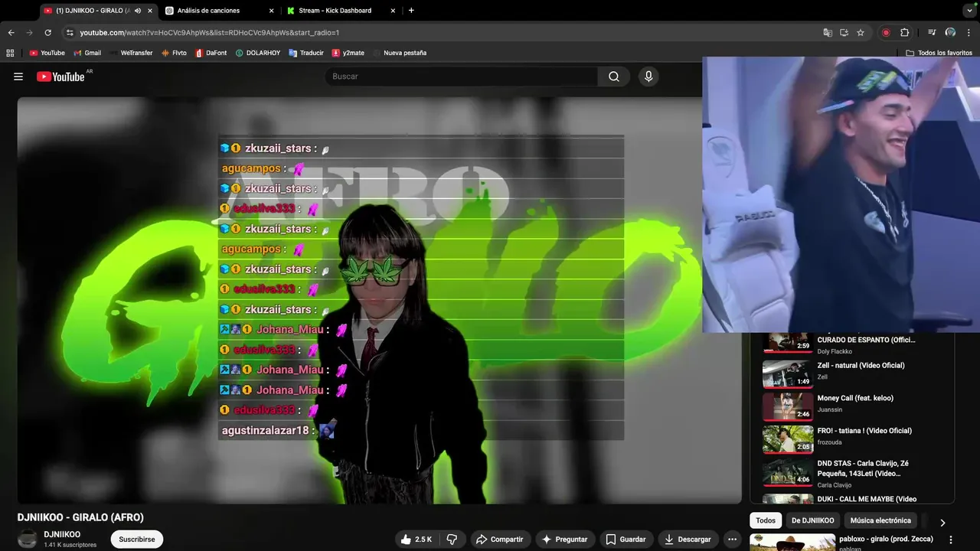Go to YouTube home via logo
The height and width of the screenshot is (551, 980).
click(x=61, y=77)
